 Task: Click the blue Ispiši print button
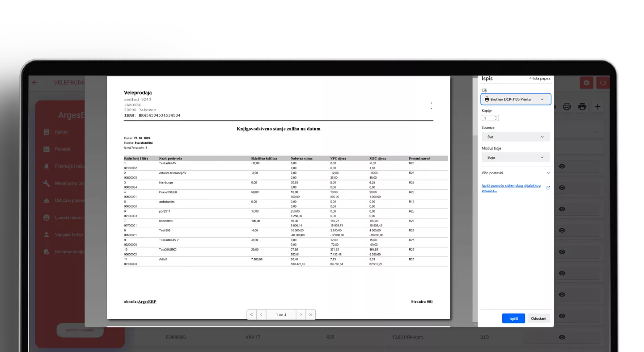click(513, 318)
